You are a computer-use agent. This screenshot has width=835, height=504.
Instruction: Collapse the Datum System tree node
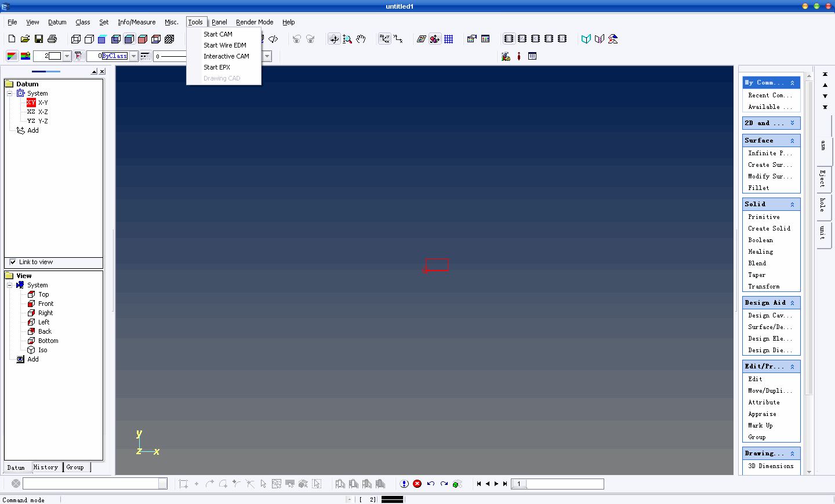9,93
